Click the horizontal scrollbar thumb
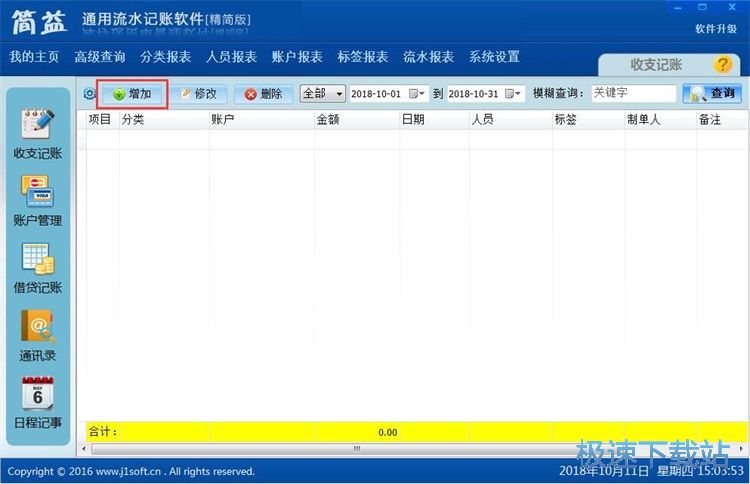This screenshot has height=484, width=750. [357, 449]
